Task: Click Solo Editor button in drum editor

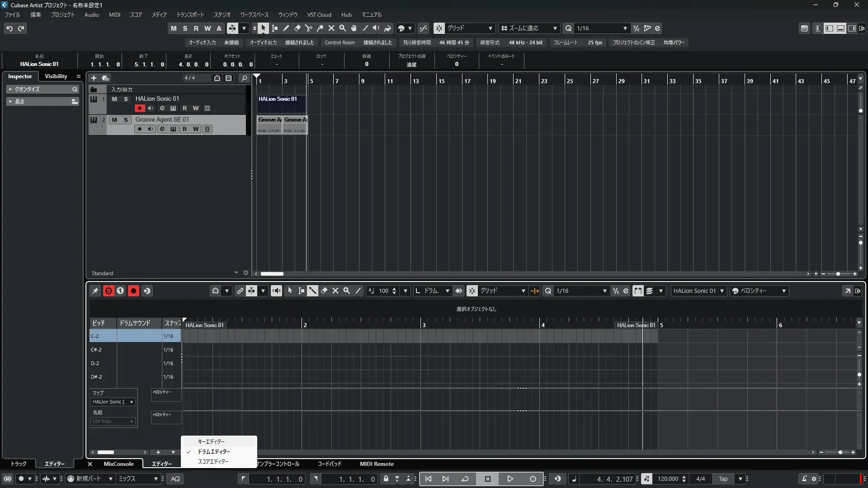Action: coord(108,291)
